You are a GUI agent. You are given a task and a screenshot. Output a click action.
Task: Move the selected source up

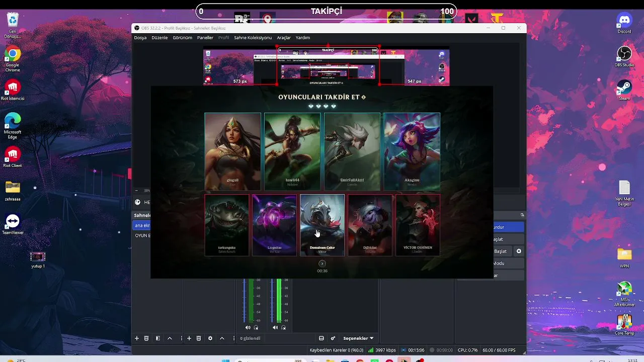(222, 338)
